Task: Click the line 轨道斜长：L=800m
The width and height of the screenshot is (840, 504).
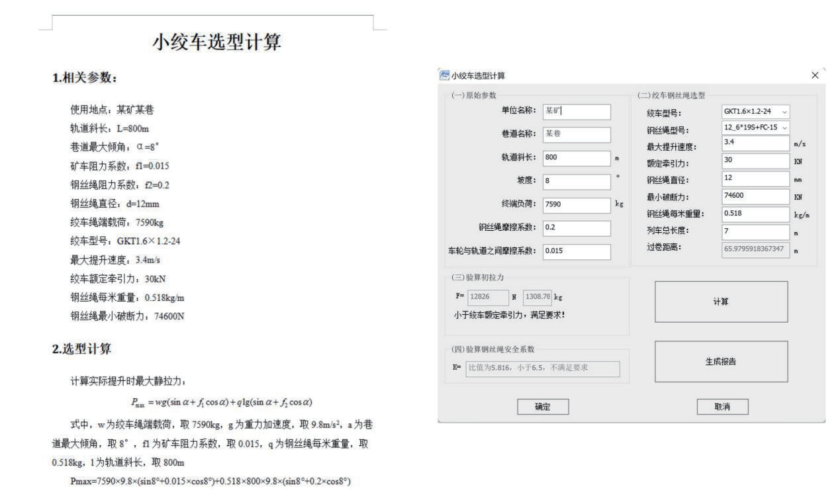Action: (x=109, y=128)
